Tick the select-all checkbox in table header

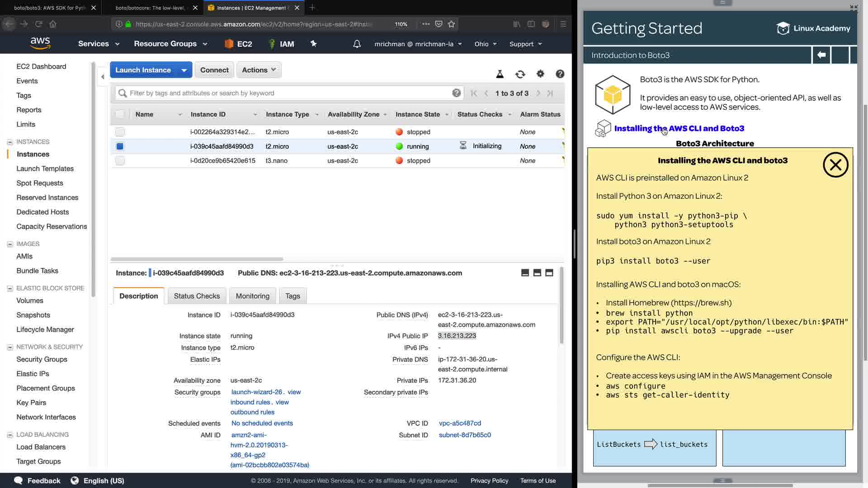[120, 114]
